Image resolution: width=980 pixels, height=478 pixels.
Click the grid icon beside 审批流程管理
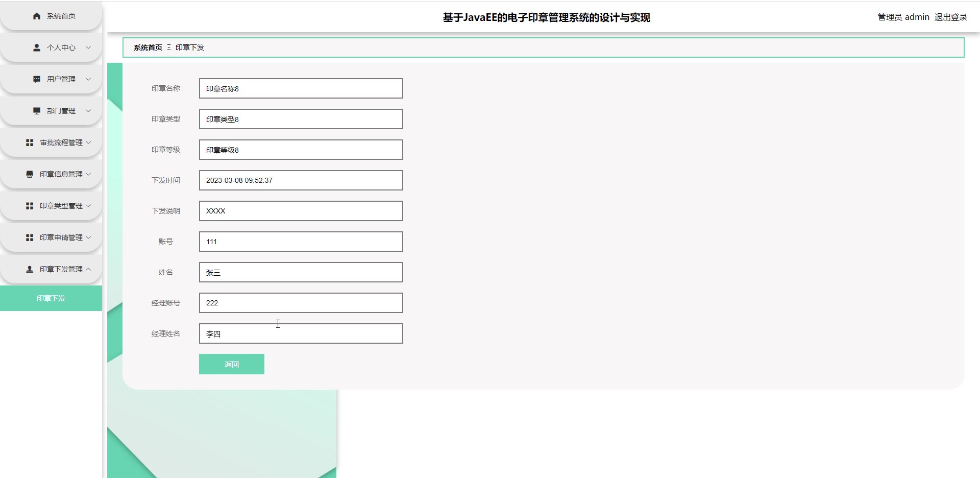pyautogui.click(x=30, y=142)
